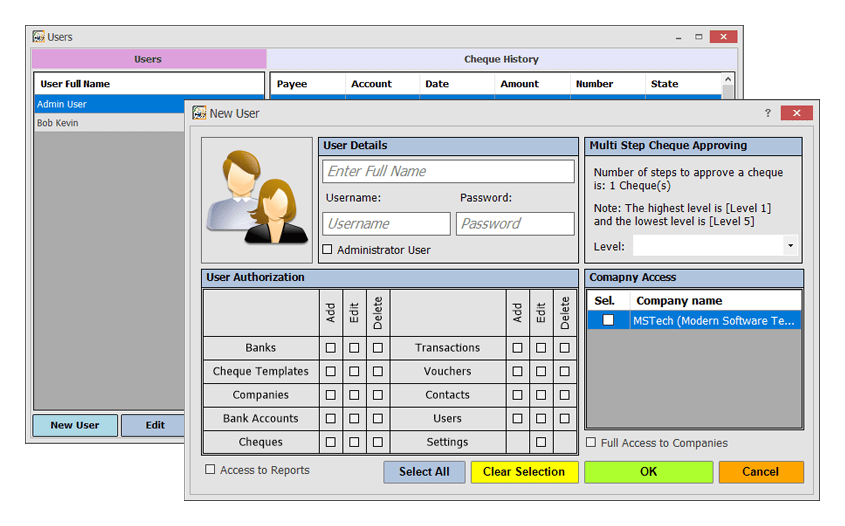Focus the Password input field

point(515,224)
